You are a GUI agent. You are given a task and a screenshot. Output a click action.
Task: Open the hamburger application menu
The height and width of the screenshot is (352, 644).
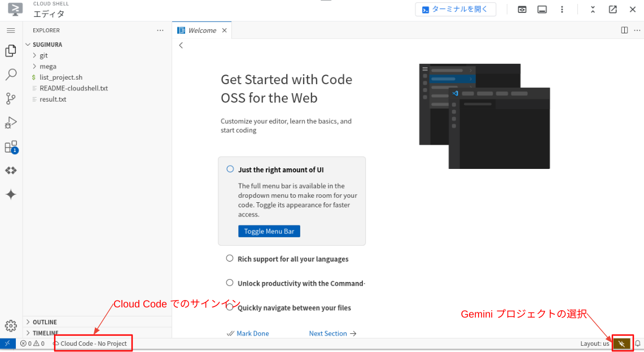click(11, 31)
